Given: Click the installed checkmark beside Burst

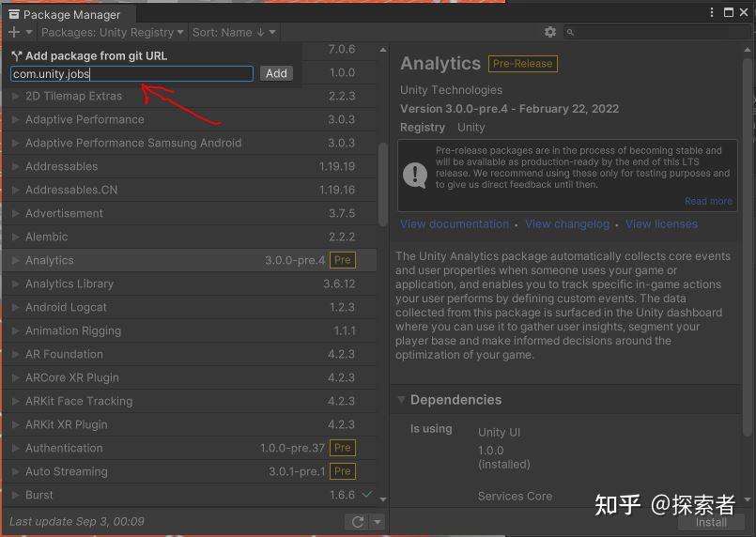Looking at the screenshot, I should pos(367,494).
